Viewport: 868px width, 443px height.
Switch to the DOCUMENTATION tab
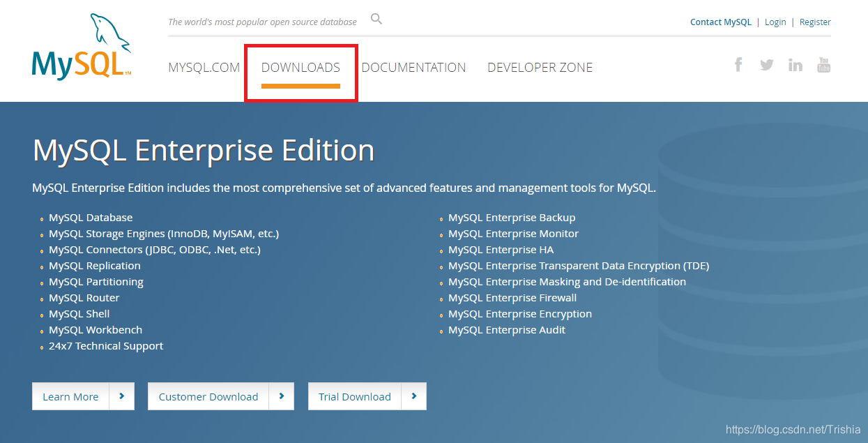tap(413, 68)
